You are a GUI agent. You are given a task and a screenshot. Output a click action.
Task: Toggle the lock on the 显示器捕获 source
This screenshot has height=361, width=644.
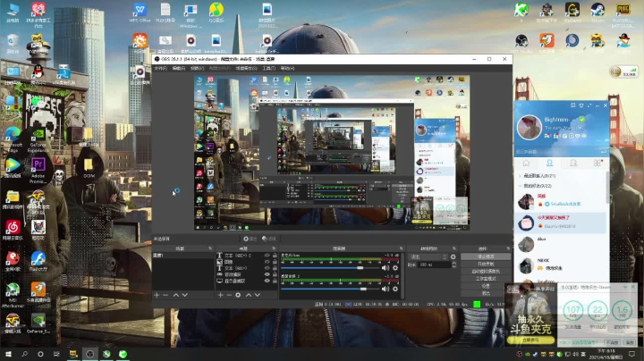[275, 281]
